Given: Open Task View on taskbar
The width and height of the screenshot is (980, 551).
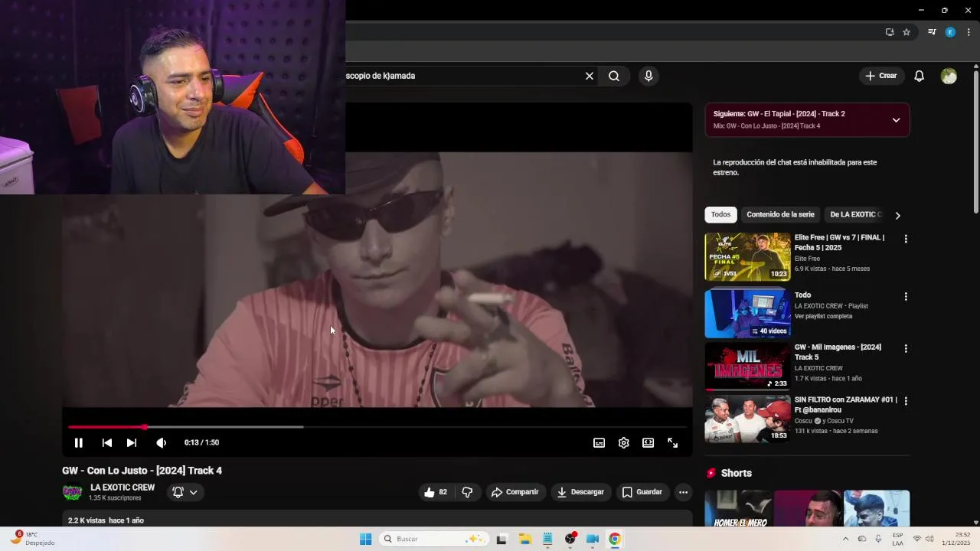Looking at the screenshot, I should 501,539.
